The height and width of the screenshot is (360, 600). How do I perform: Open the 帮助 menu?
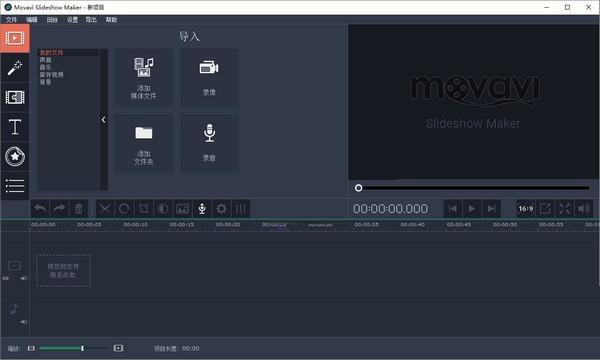111,20
